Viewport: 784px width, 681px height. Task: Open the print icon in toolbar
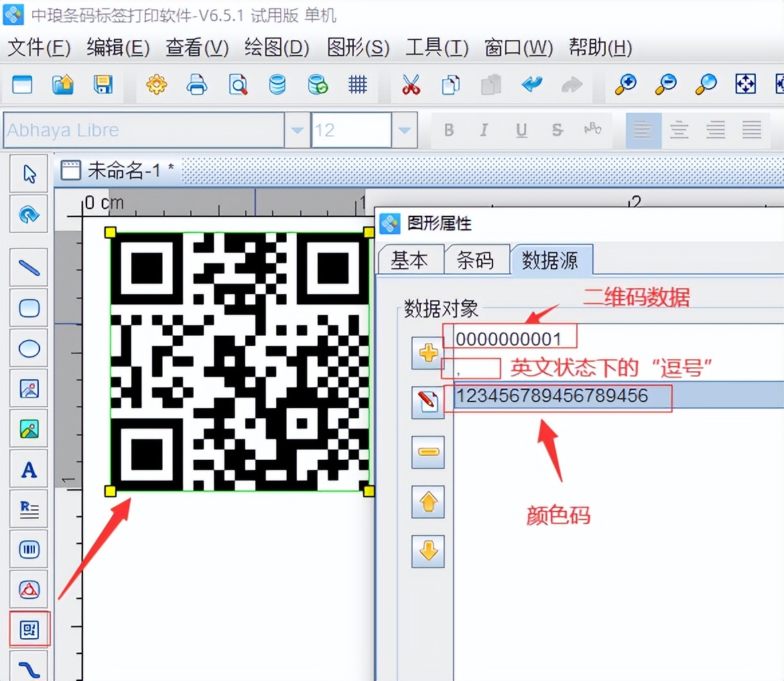(197, 84)
